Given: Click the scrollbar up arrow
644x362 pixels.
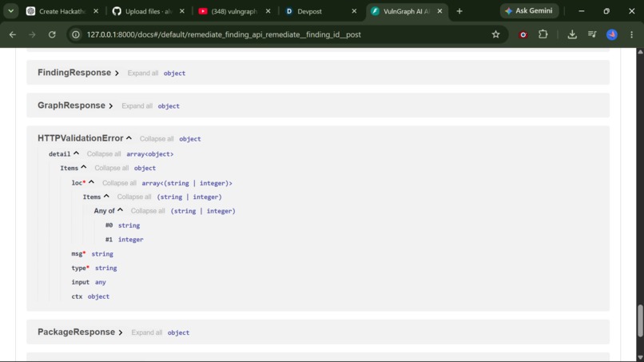Looking at the screenshot, I should click(x=640, y=52).
